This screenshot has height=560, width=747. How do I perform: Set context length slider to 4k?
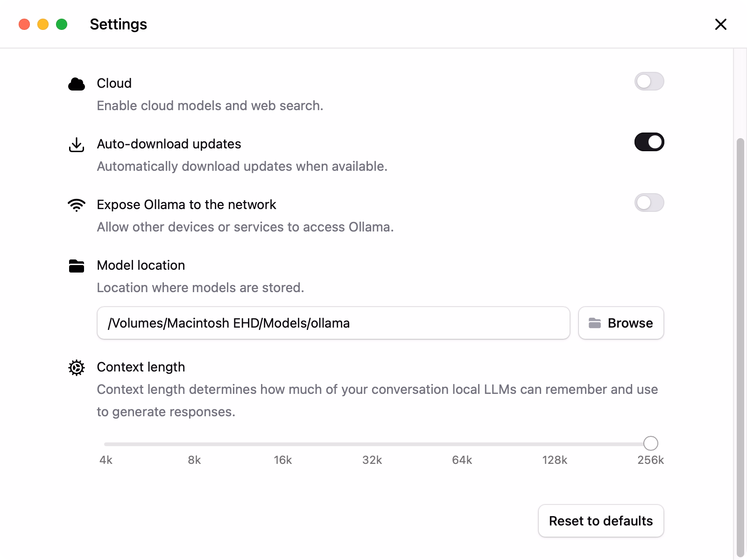click(106, 444)
